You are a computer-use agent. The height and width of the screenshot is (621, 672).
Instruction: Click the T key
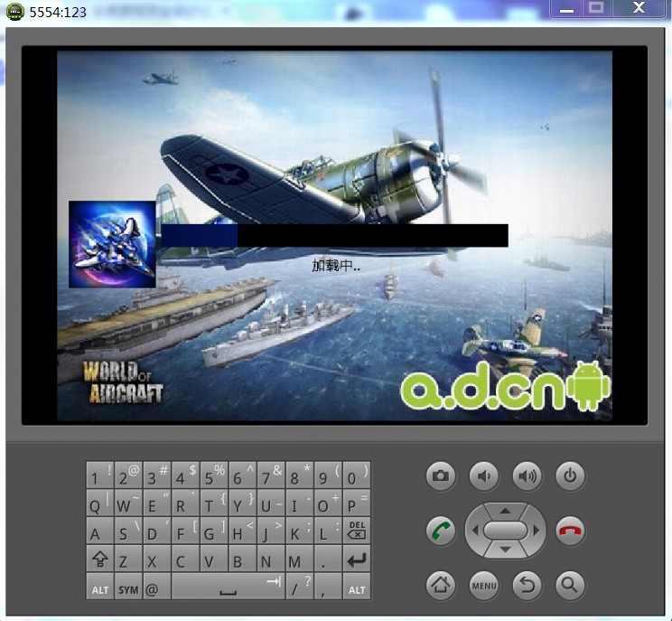point(214,503)
